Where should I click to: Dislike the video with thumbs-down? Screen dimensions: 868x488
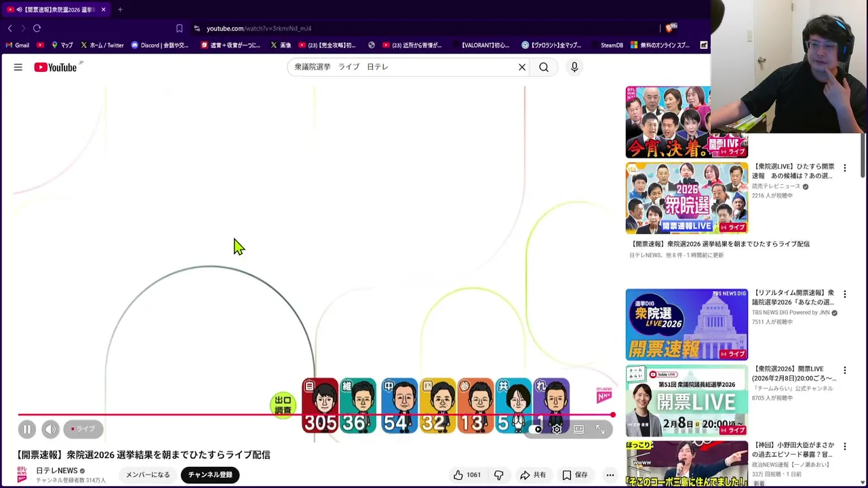coord(499,475)
